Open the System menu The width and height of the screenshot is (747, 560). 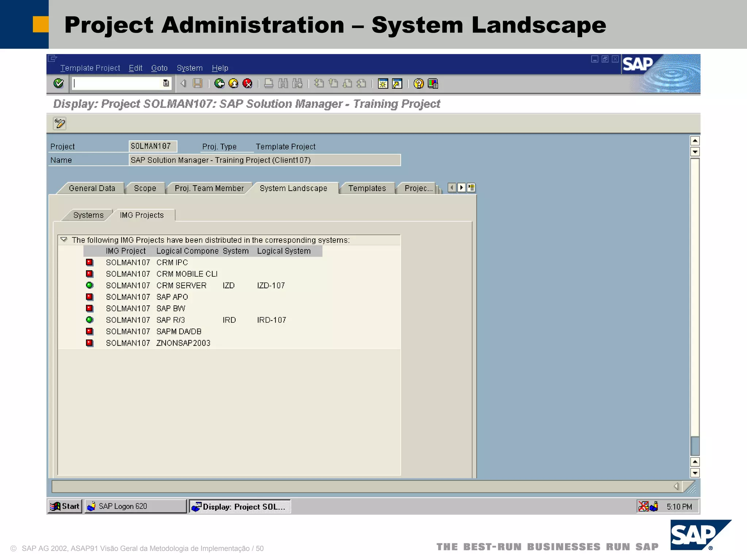pos(190,68)
